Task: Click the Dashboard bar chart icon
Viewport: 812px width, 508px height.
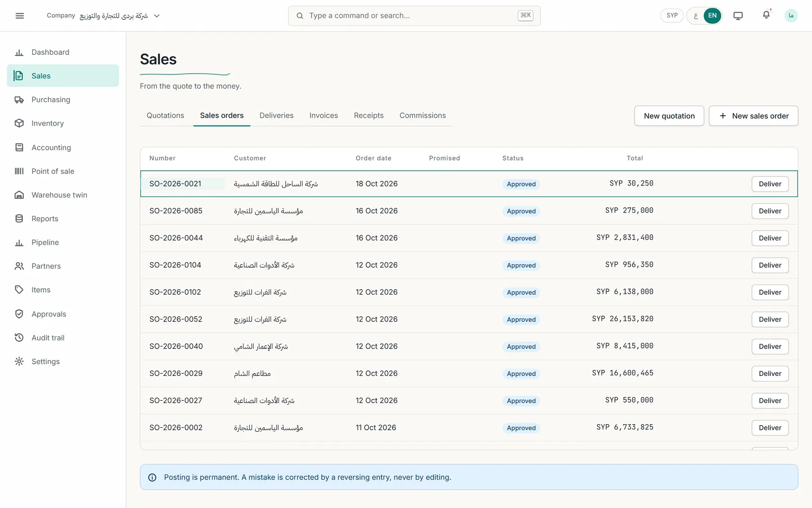Action: pyautogui.click(x=19, y=52)
